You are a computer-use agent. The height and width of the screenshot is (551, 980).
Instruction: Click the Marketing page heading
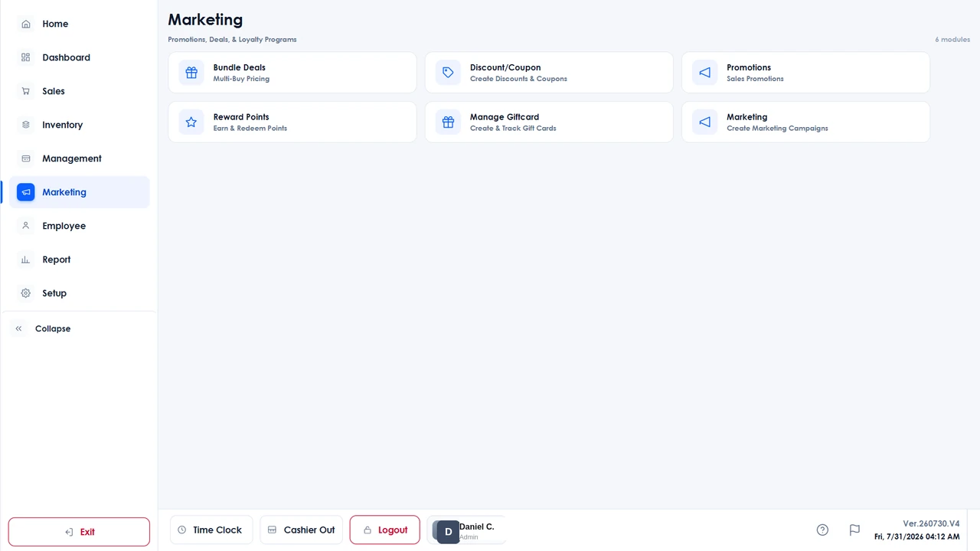pos(205,20)
